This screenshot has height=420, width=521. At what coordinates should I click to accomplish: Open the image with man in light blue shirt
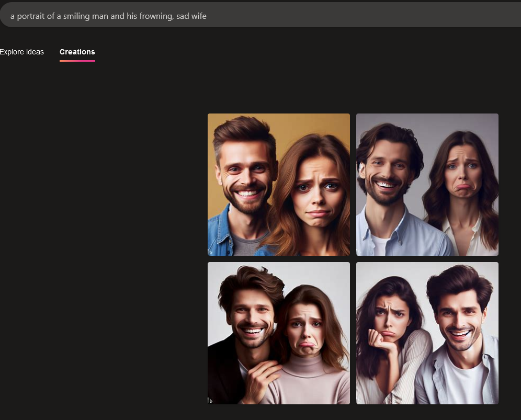coord(427,185)
